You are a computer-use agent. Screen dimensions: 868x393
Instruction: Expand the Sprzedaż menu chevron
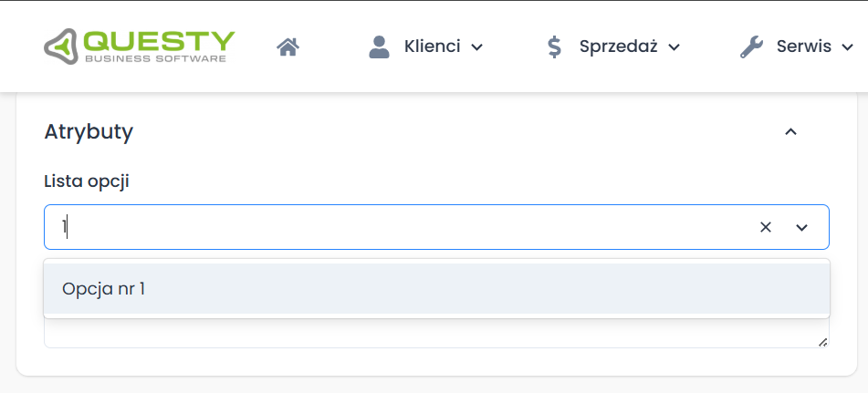coord(675,47)
